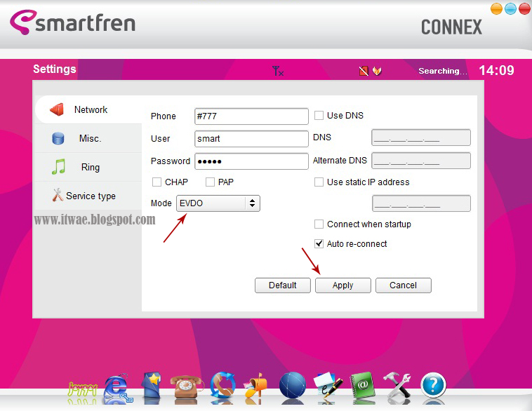Click the red crossed-out card status icon
The height and width of the screenshot is (411, 532).
[364, 71]
